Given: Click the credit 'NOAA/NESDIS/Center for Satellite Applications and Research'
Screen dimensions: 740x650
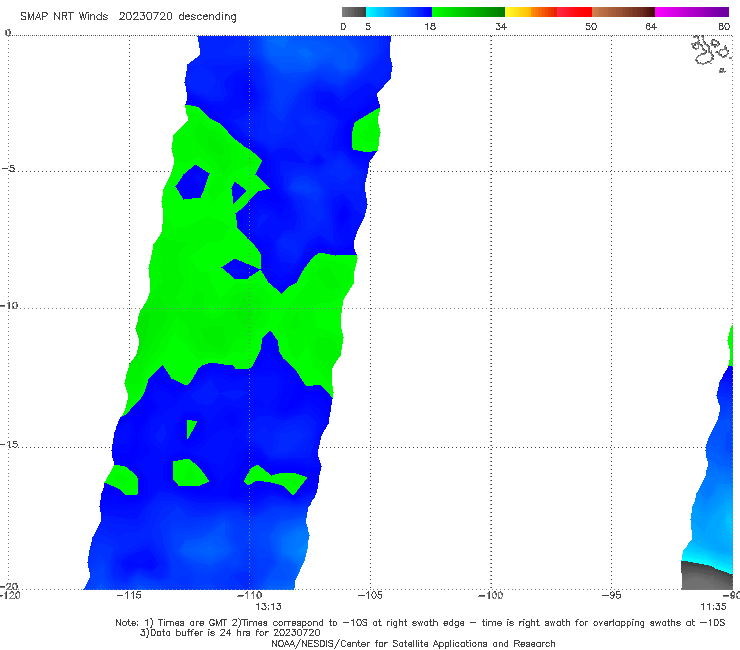Looking at the screenshot, I should click(413, 643).
